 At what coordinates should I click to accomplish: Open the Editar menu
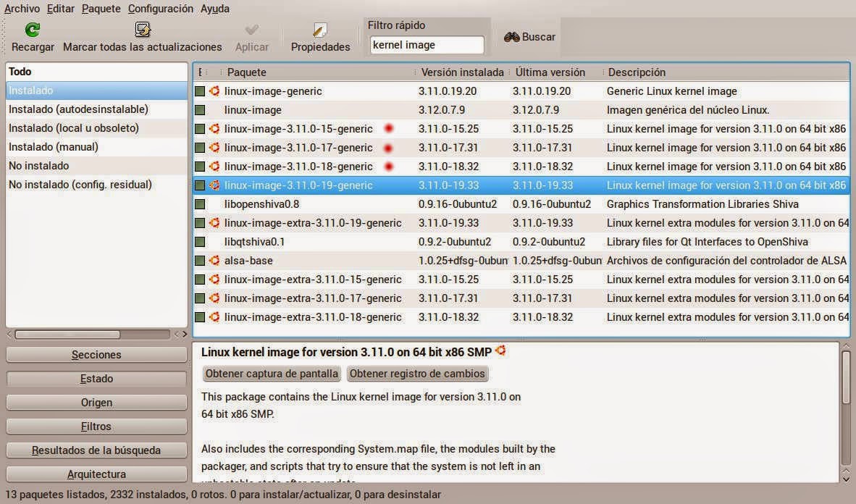[x=61, y=9]
